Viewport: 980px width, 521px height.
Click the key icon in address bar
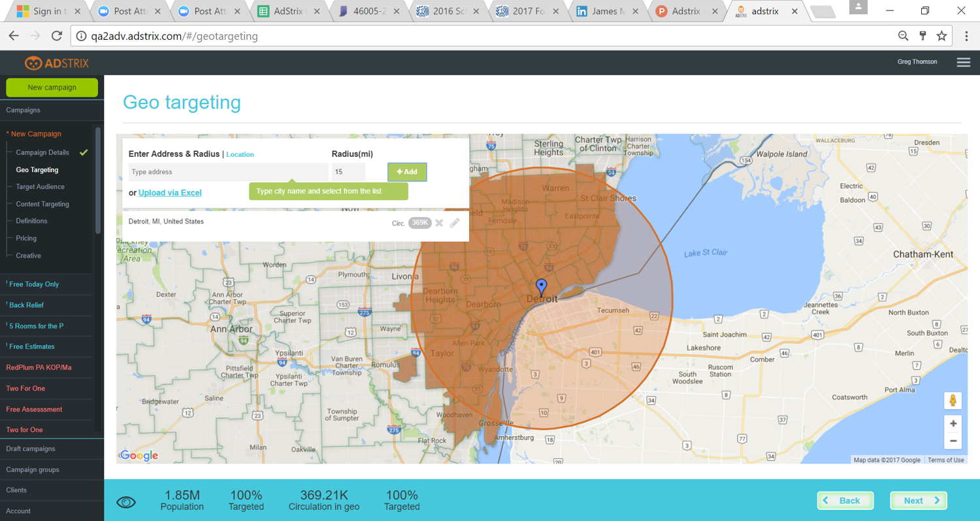point(923,36)
